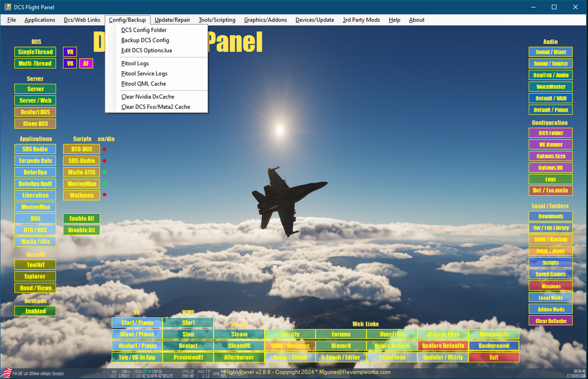Launch DCS Multi-Thread button
This screenshot has width=588, height=379.
tap(35, 63)
